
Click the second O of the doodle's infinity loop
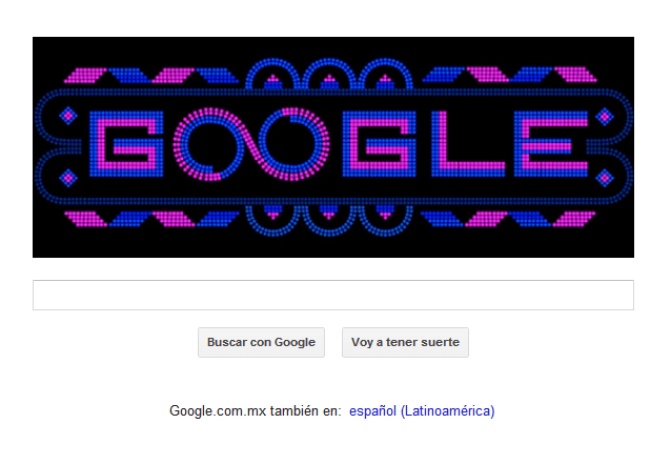click(293, 144)
